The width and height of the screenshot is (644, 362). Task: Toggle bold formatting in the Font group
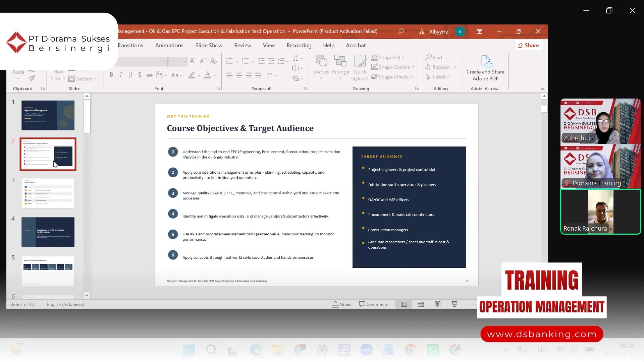[x=111, y=75]
